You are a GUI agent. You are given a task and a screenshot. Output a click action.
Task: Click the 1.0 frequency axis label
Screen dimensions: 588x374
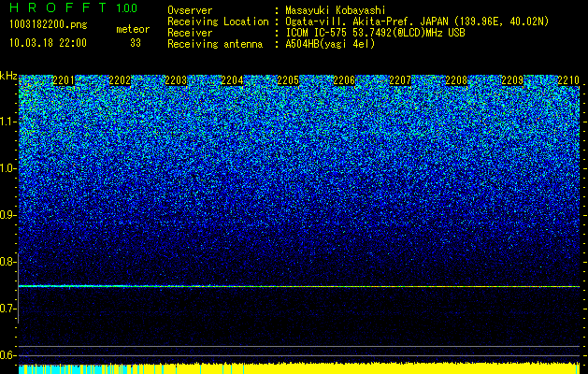click(7, 168)
